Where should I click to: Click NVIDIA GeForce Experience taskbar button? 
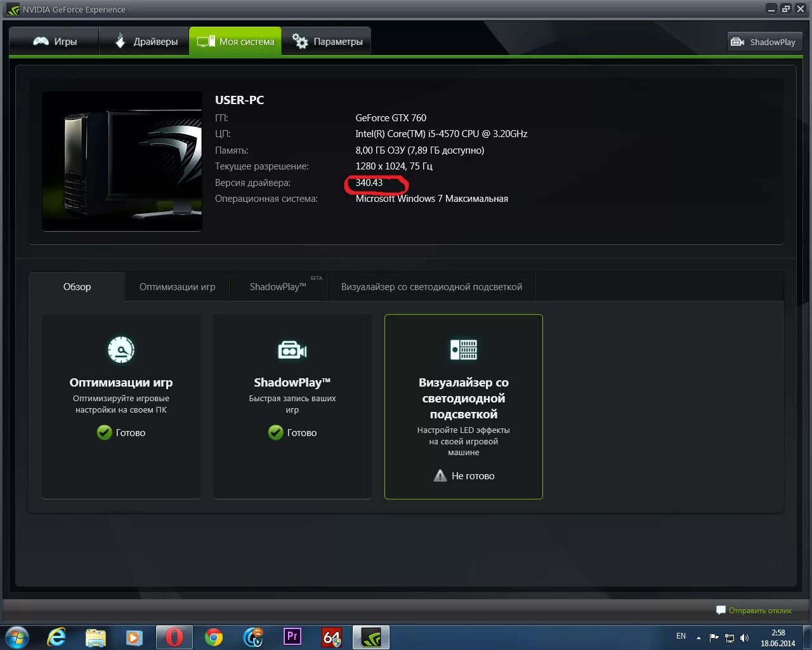click(x=370, y=637)
